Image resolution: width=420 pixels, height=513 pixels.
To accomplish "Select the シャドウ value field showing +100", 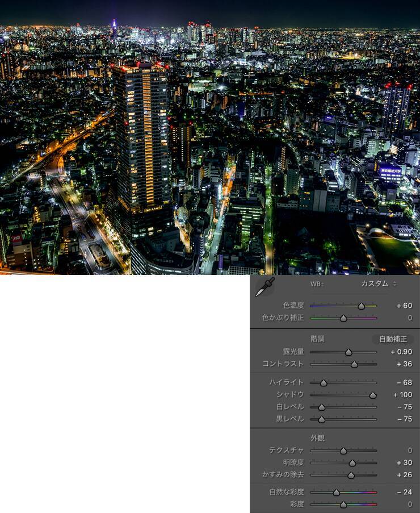I will pos(402,395).
